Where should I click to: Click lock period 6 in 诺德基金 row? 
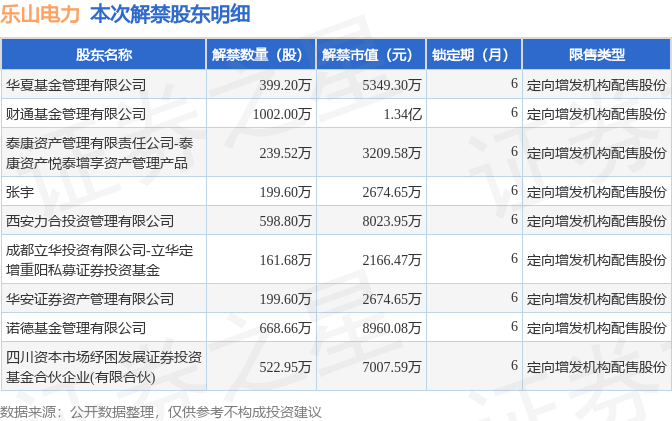point(514,326)
